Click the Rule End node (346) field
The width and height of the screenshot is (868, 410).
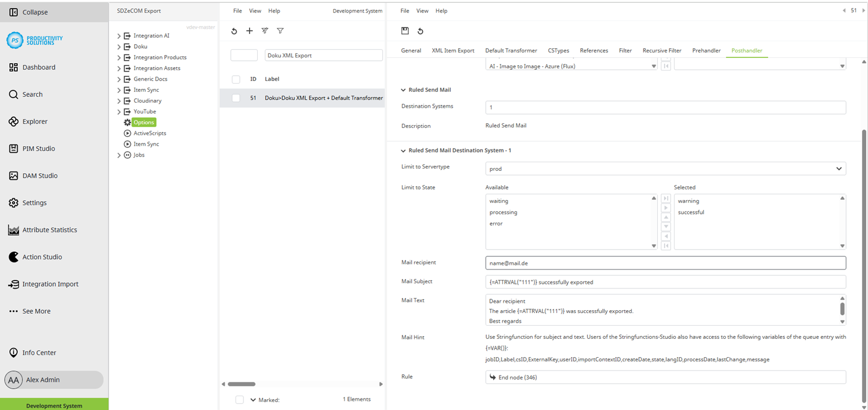pyautogui.click(x=666, y=377)
